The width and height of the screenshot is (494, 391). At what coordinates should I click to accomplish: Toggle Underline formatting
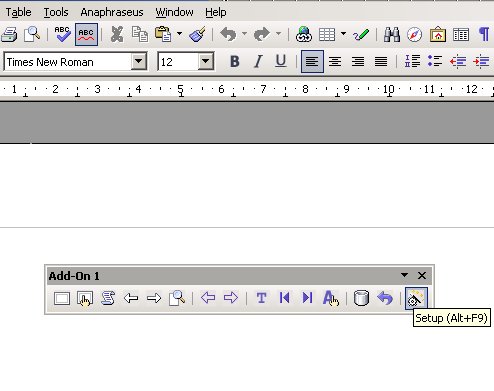[x=281, y=61]
